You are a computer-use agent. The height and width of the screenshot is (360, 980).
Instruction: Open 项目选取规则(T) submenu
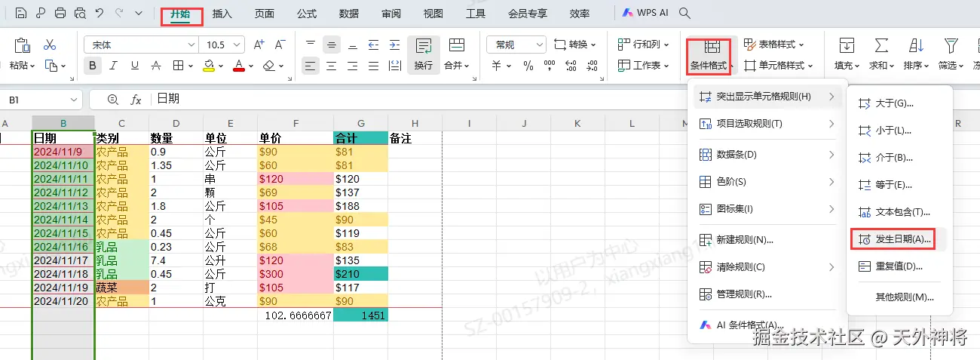pyautogui.click(x=767, y=123)
